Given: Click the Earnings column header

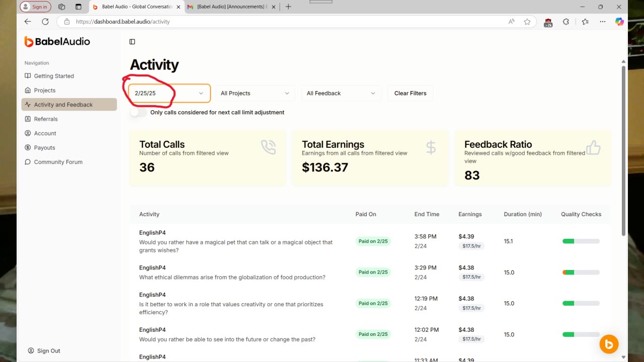Looking at the screenshot, I should (470, 214).
